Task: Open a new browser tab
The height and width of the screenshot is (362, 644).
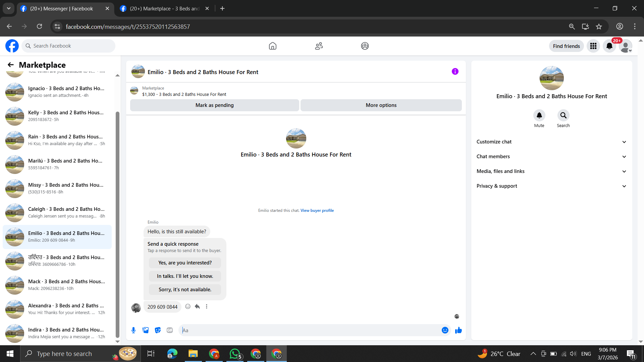Action: [222, 8]
